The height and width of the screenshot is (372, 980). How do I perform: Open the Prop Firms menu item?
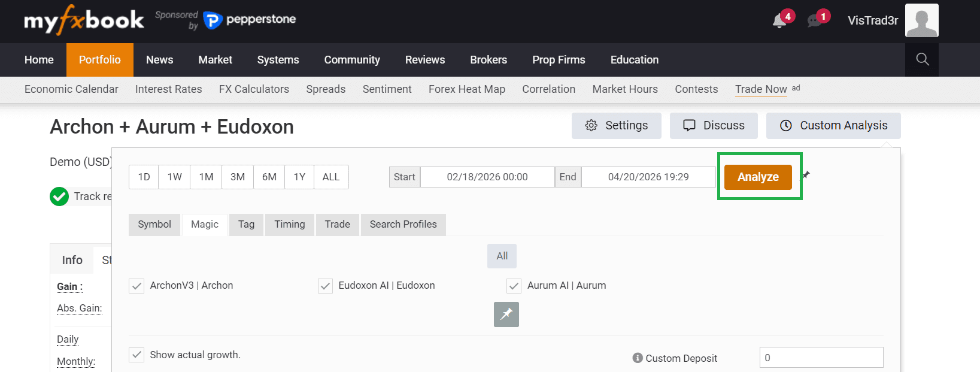tap(559, 60)
